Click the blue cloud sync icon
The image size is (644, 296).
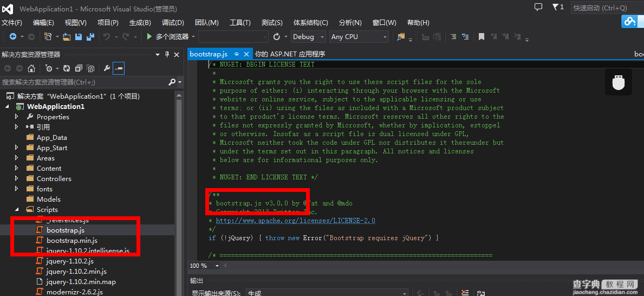tap(629, 21)
